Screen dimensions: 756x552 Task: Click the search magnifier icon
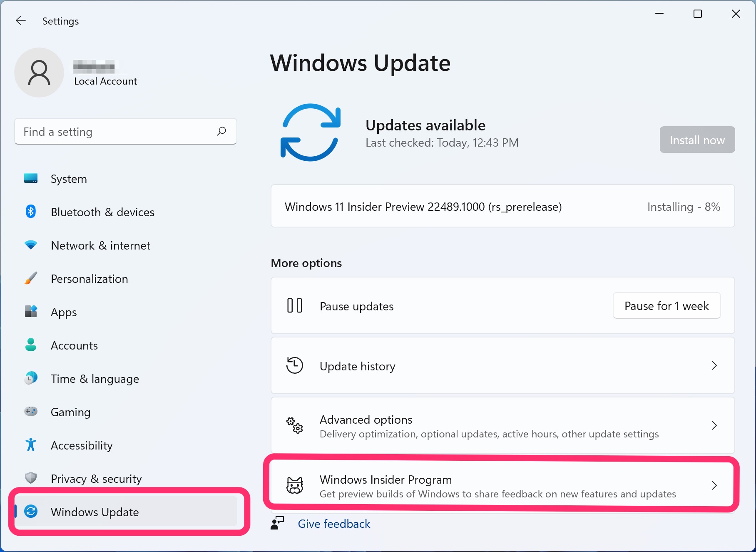click(x=222, y=131)
